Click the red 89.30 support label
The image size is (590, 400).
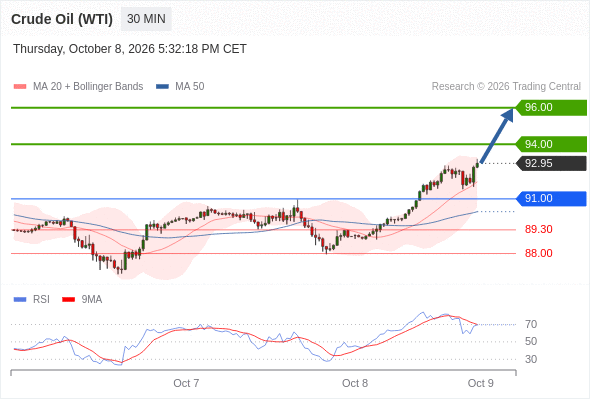pos(539,229)
